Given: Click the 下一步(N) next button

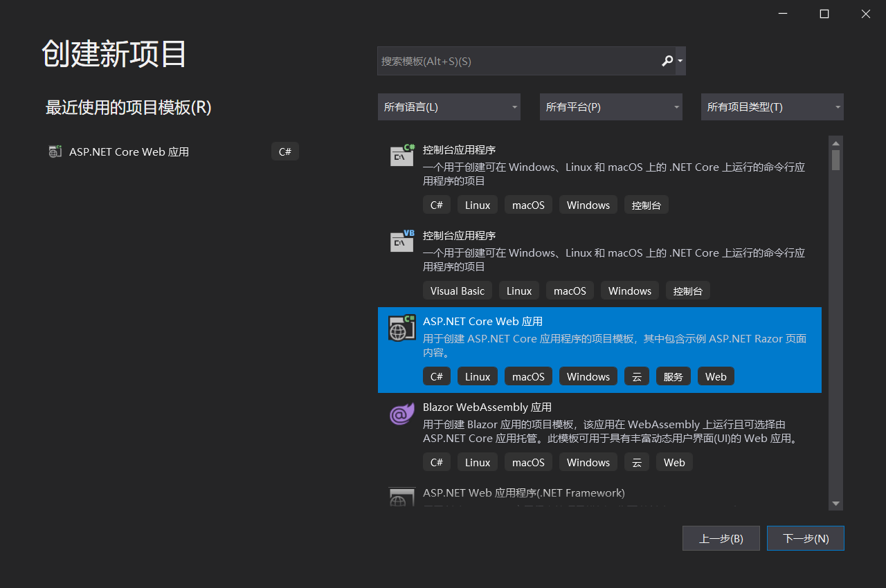Looking at the screenshot, I should tap(806, 538).
